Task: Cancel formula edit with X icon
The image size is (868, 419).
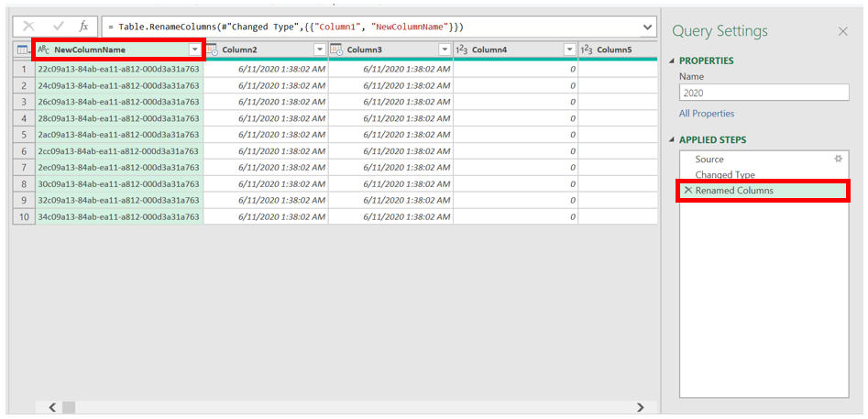Action: tap(28, 26)
